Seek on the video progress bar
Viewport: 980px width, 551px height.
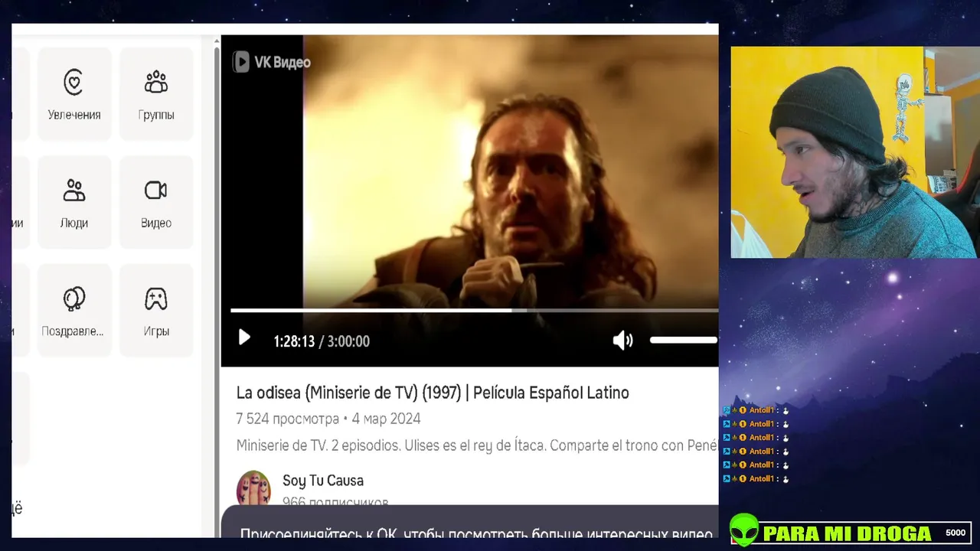474,310
